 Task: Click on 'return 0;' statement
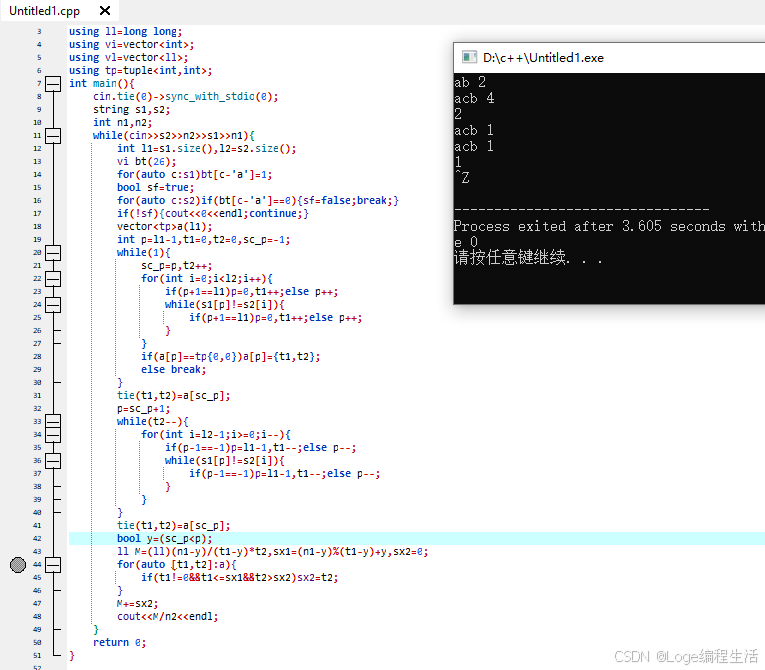pyautogui.click(x=120, y=643)
